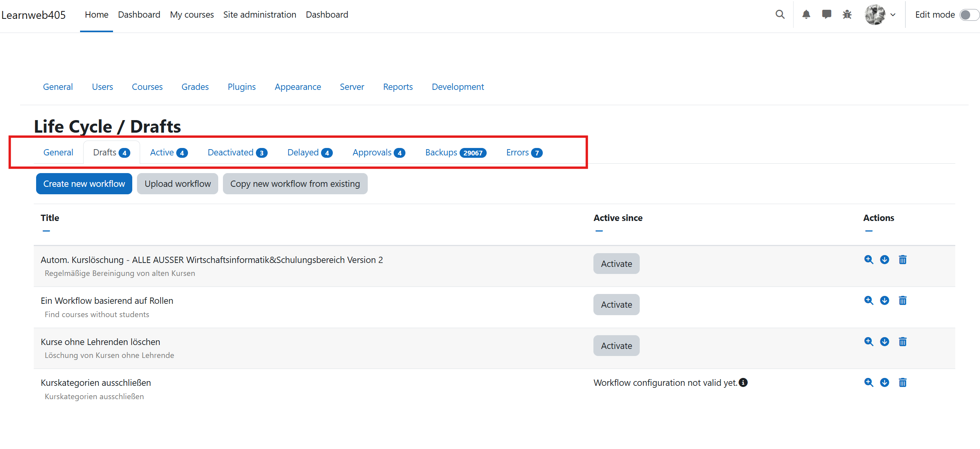
Task: Delete Kurse ohne Lehrenden löschen workflow
Action: (903, 342)
